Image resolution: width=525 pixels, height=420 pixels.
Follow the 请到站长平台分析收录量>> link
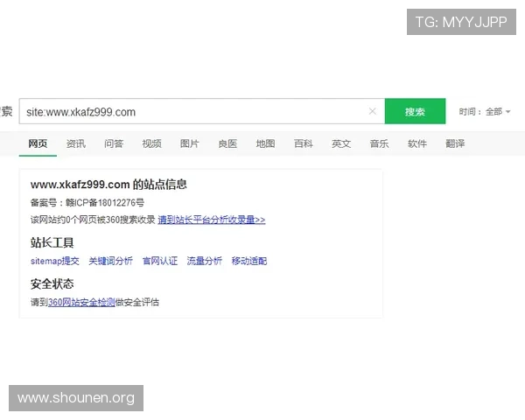[x=212, y=220]
